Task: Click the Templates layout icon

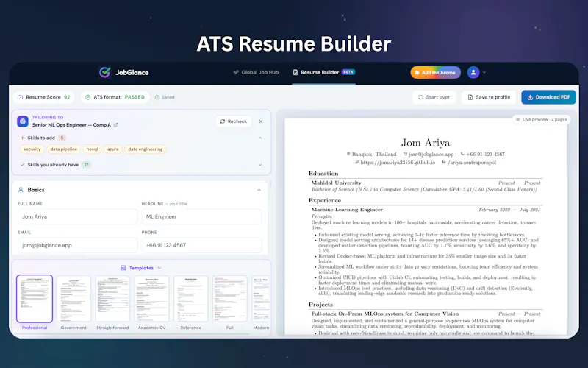Action: [x=123, y=268]
